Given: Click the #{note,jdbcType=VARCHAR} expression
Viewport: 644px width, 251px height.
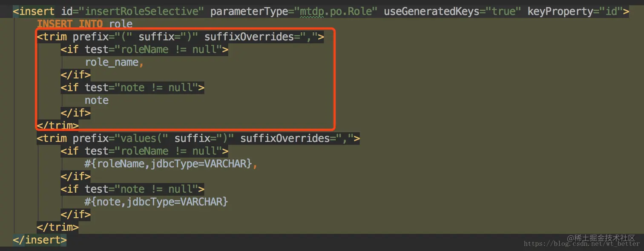Looking at the screenshot, I should pos(156,202).
